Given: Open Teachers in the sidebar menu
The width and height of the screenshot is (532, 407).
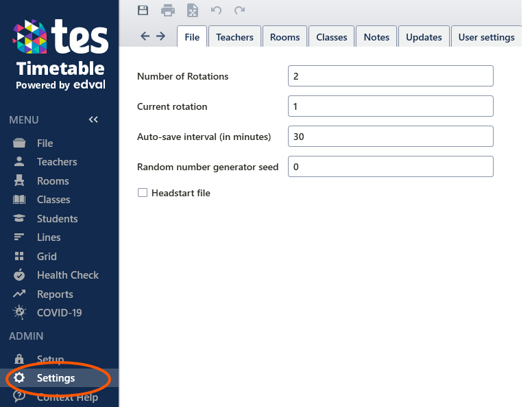Looking at the screenshot, I should [x=57, y=162].
